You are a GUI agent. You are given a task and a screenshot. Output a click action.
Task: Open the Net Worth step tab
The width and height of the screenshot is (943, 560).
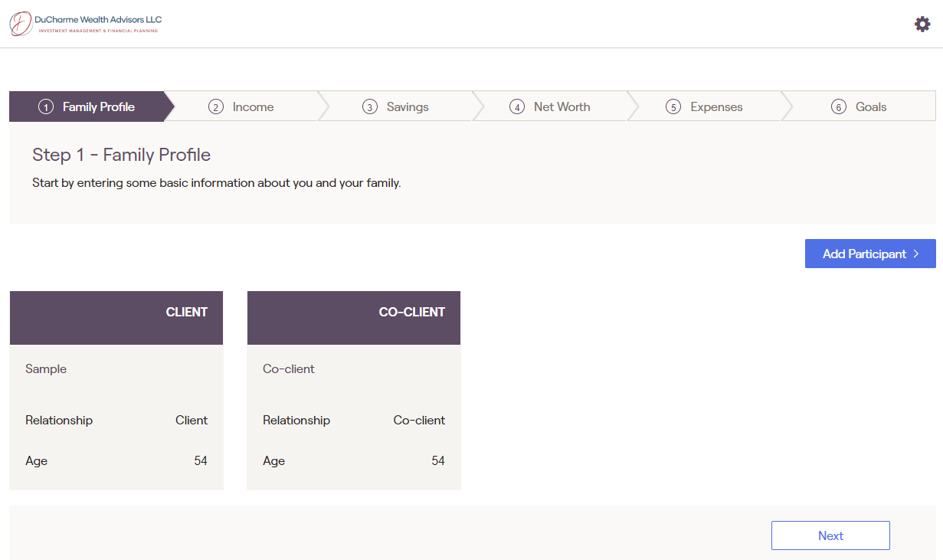(550, 106)
